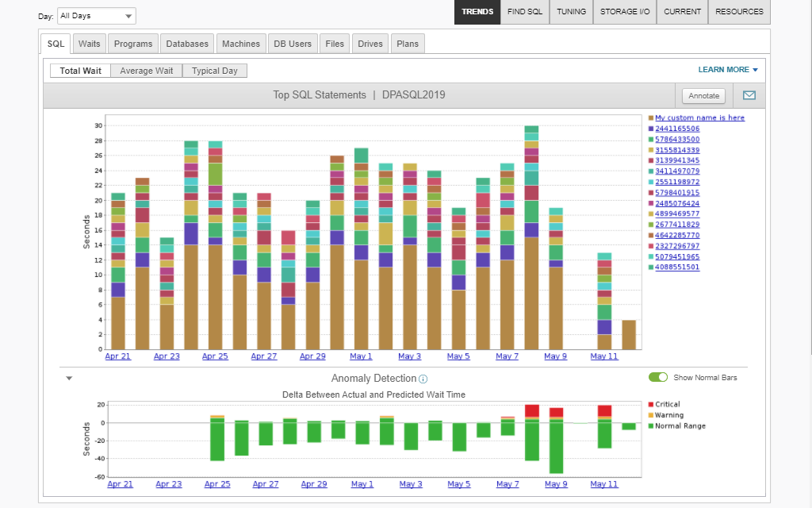The height and width of the screenshot is (508, 812).
Task: Click the color swatch beside 5786433500
Action: tap(653, 139)
